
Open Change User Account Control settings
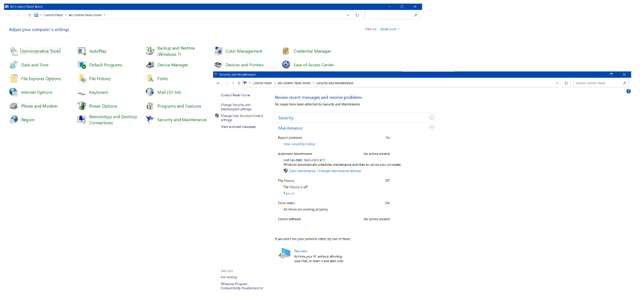[242, 118]
